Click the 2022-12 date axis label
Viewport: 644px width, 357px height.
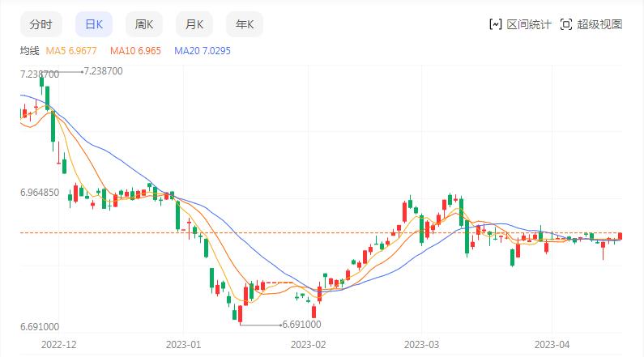(x=59, y=344)
